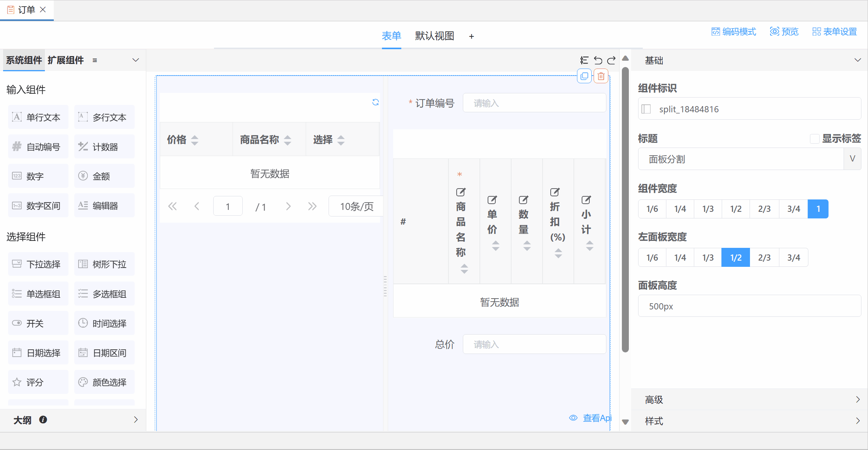Click the table refresh icon
Screen dimensions: 868x450
375,102
